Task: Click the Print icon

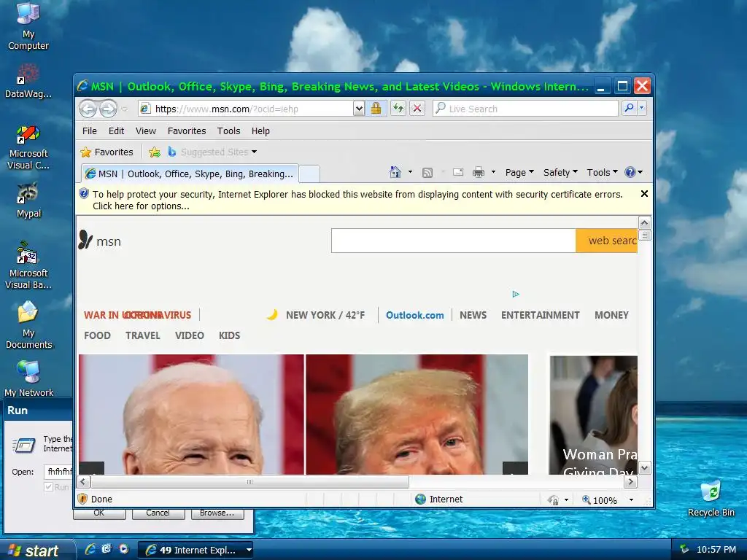Action: (x=479, y=172)
